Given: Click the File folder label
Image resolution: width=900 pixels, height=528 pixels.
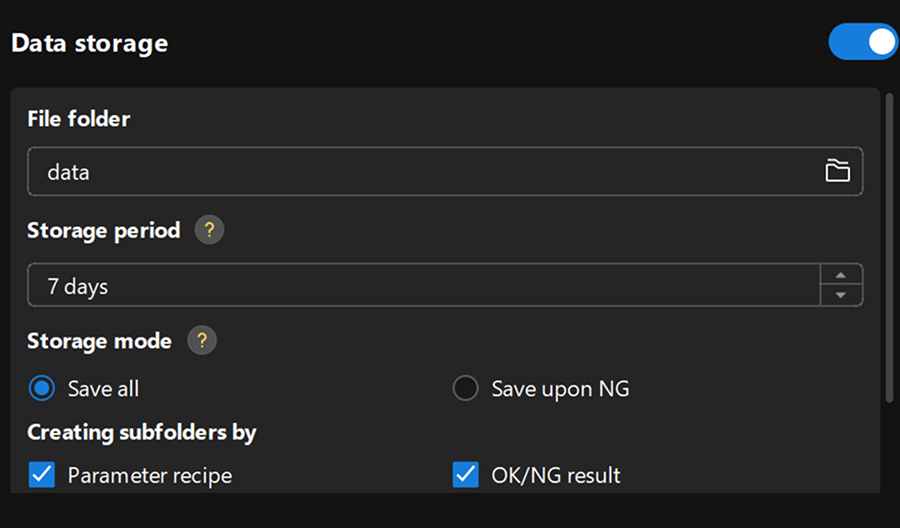Looking at the screenshot, I should coord(78,119).
